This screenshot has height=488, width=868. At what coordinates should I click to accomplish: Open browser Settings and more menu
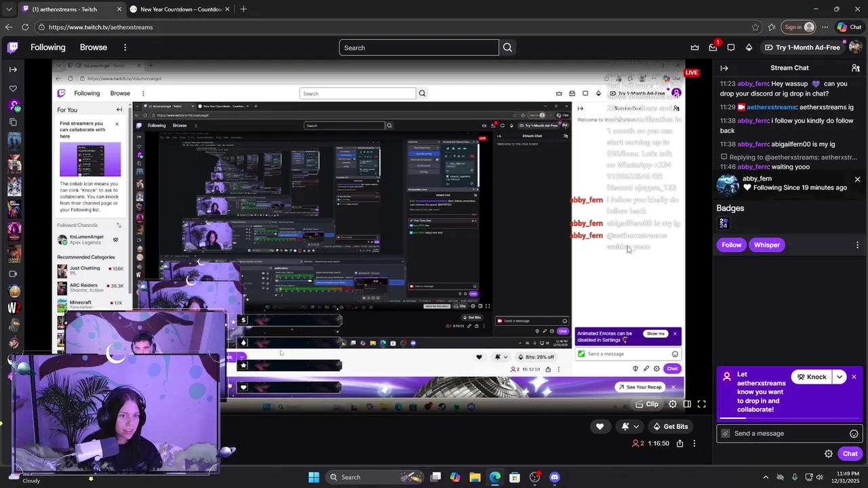[825, 27]
